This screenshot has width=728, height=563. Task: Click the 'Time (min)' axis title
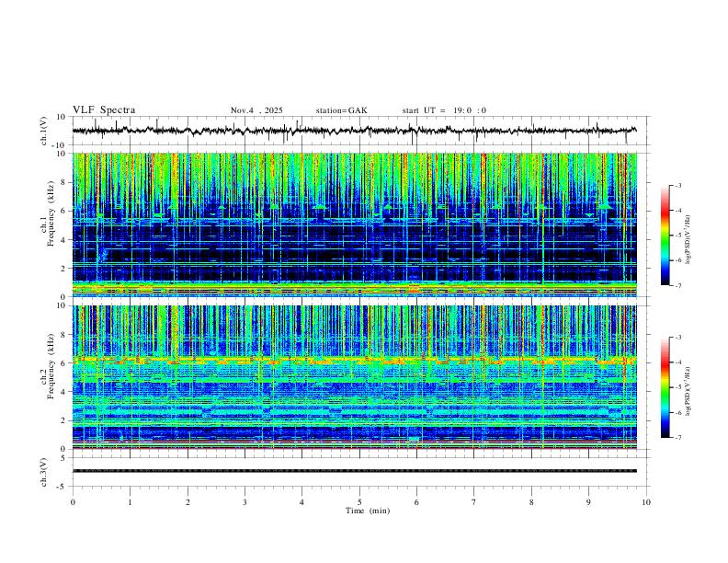(368, 511)
